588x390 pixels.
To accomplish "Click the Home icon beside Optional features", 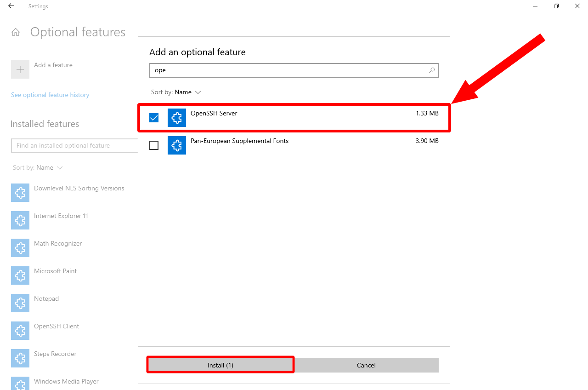I will [16, 32].
